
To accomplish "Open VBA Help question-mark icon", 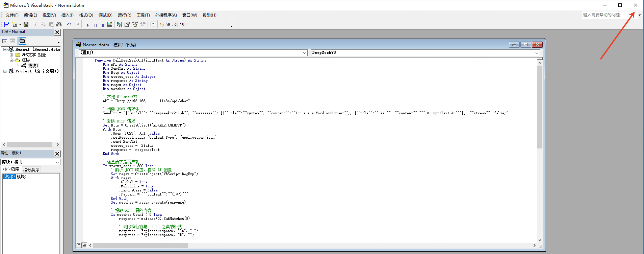I will click(x=153, y=24).
